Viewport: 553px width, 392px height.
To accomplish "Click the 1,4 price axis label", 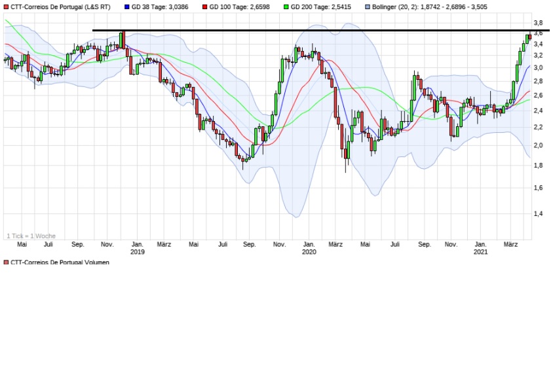I will [538, 214].
